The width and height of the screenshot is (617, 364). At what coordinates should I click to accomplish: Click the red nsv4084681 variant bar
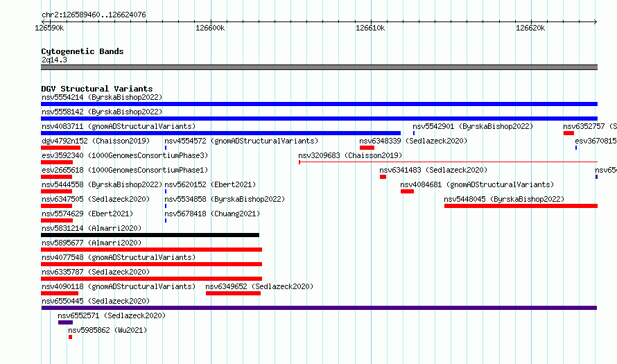click(x=407, y=191)
